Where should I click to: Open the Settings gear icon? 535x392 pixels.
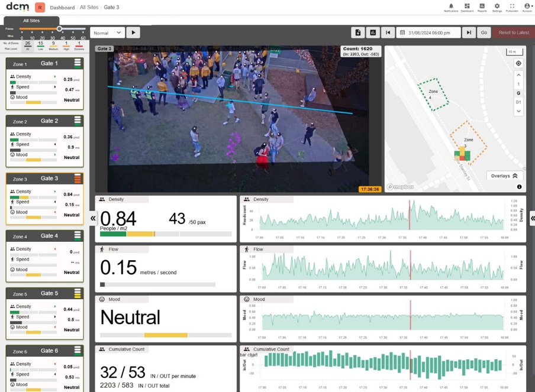tap(497, 7)
